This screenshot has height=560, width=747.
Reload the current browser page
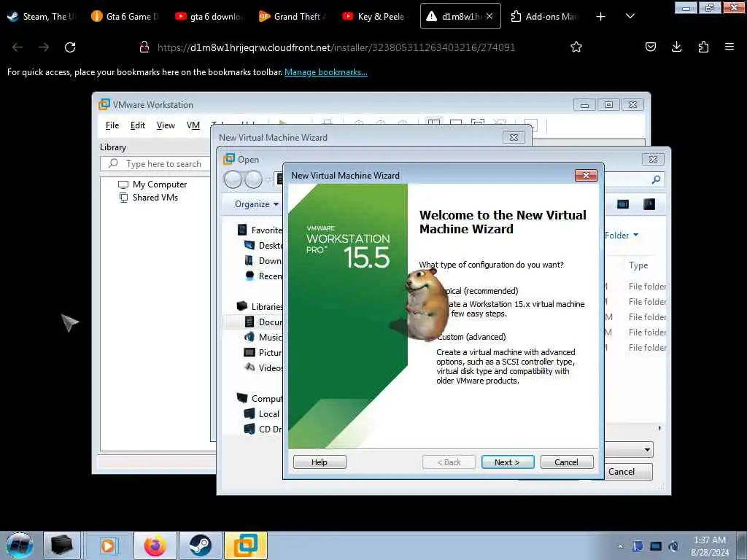[70, 47]
